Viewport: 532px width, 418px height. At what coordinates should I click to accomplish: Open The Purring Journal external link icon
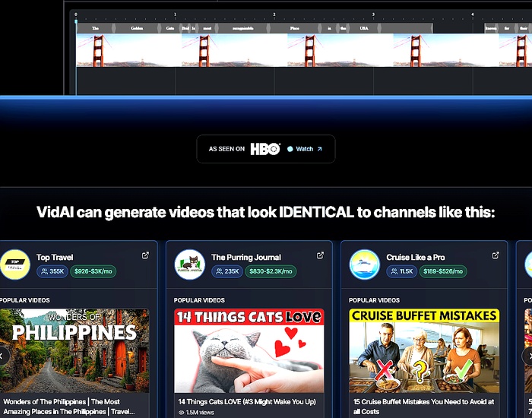pyautogui.click(x=320, y=255)
